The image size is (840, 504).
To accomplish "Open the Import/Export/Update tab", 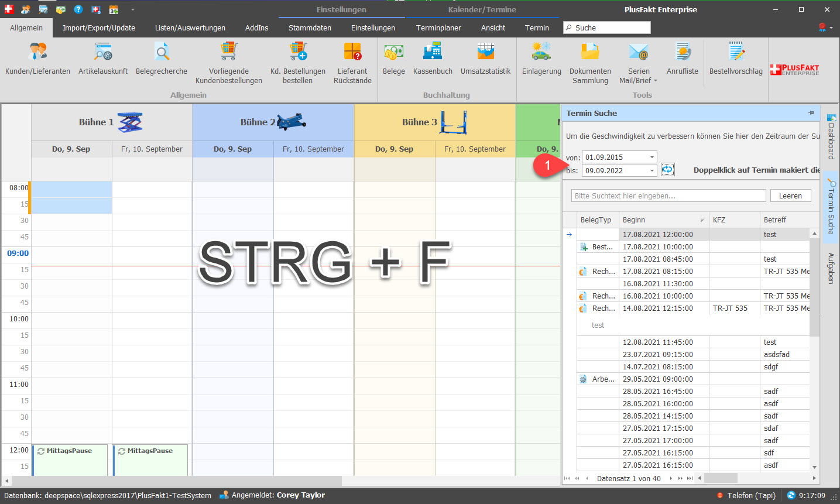I will (x=99, y=28).
